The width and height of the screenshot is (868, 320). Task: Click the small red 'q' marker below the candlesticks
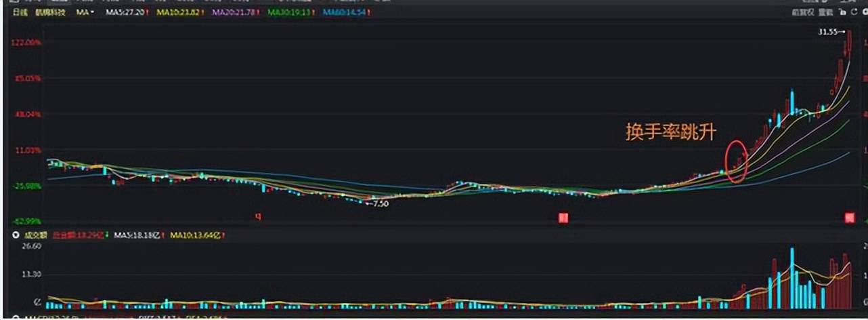[257, 217]
